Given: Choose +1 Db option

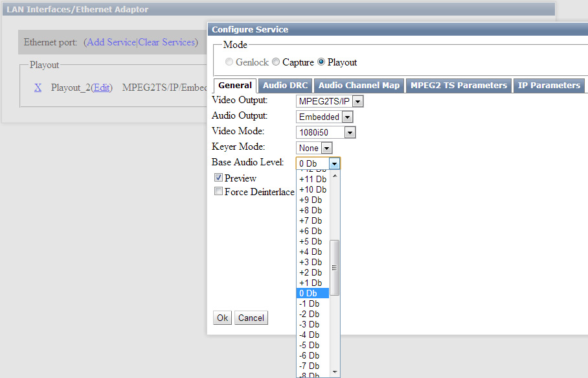Looking at the screenshot, I should [x=313, y=283].
